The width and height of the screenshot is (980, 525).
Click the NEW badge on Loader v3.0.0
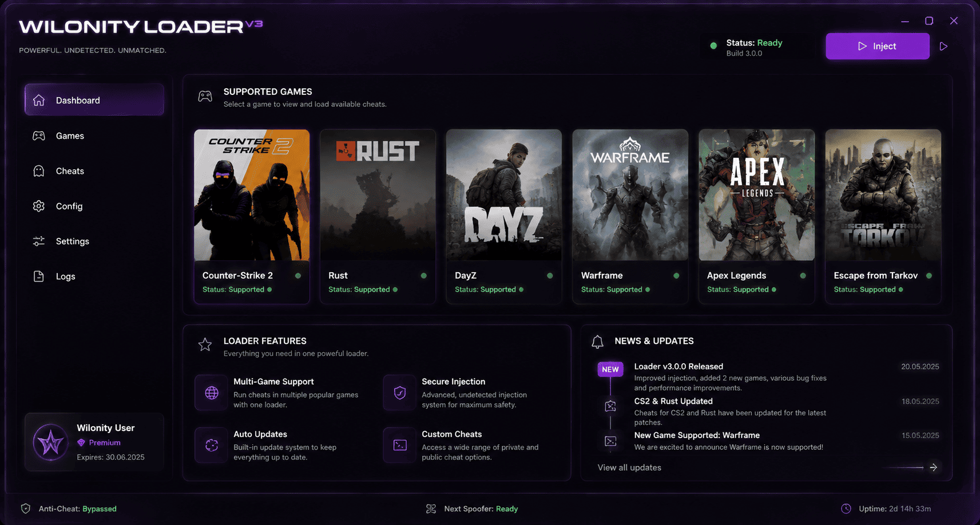pos(610,369)
